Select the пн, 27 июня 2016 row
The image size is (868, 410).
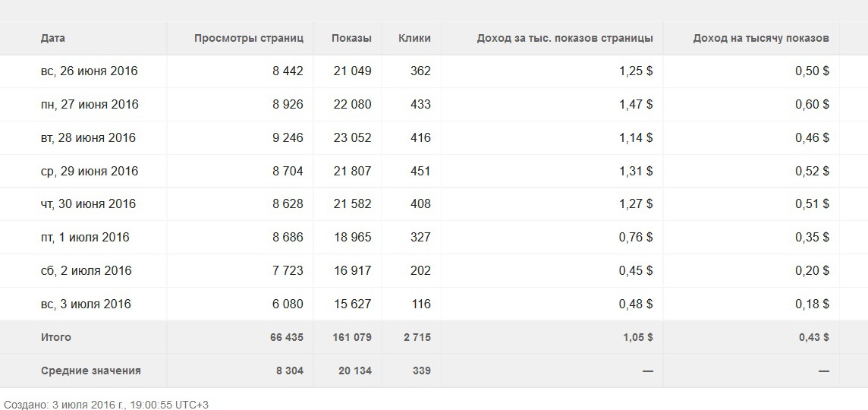coord(434,104)
